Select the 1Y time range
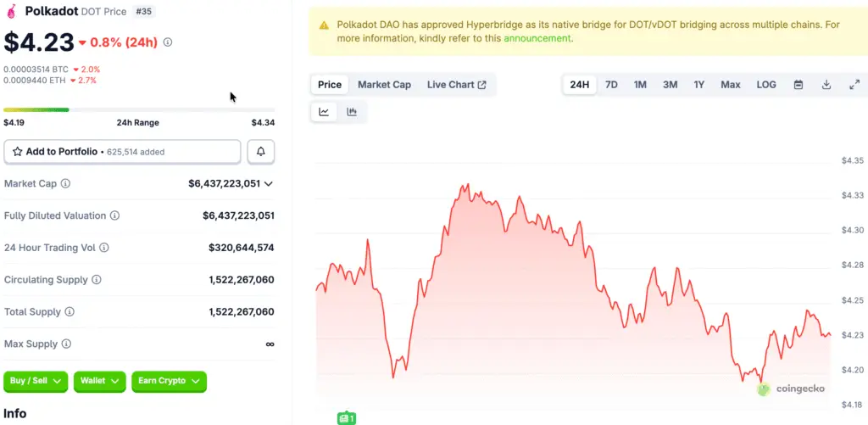The image size is (868, 425). pos(699,85)
